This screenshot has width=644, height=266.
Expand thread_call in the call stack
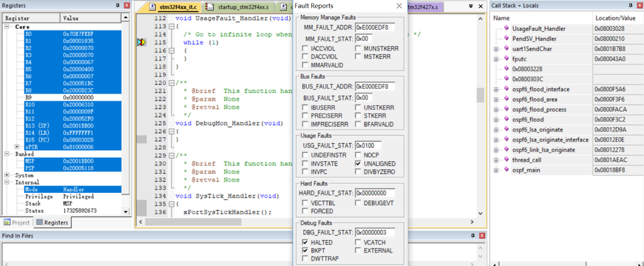click(496, 160)
